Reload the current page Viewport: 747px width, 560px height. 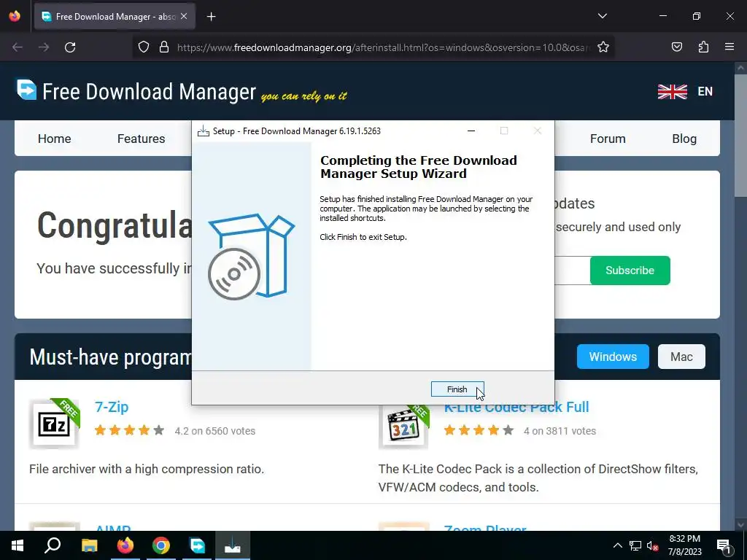pos(70,47)
